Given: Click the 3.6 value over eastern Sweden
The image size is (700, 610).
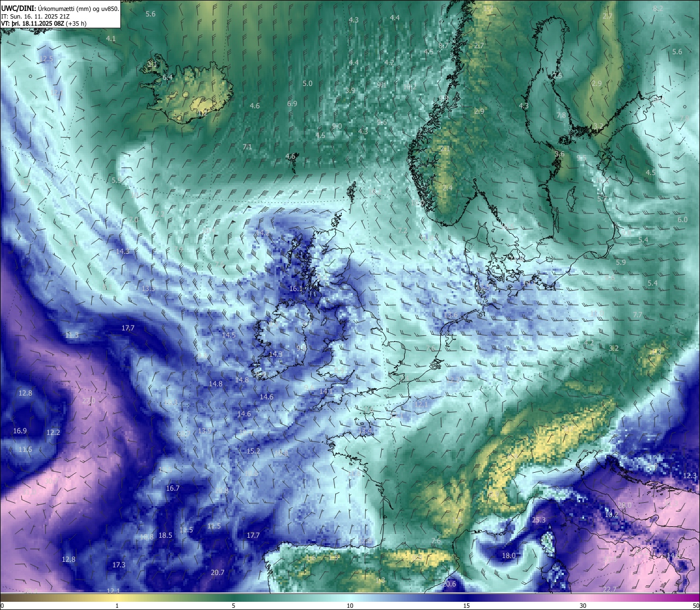Looking at the screenshot, I should pyautogui.click(x=559, y=154).
